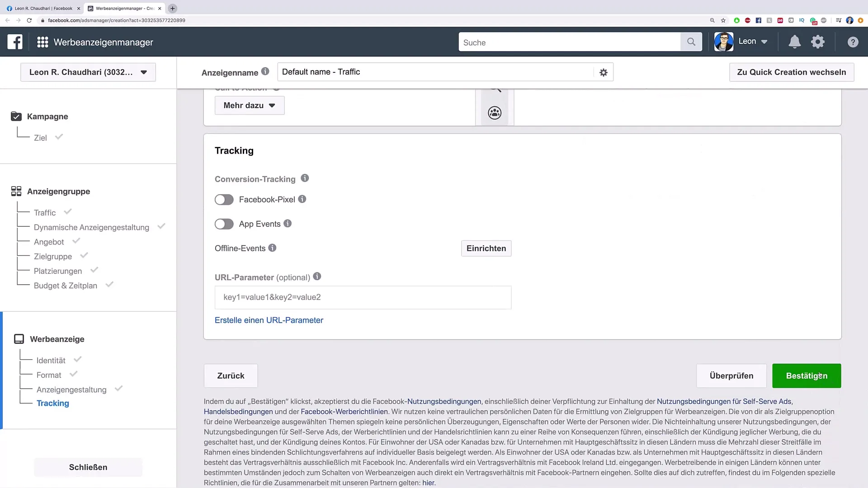Toggle the App Events switch
The width and height of the screenshot is (868, 488).
[224, 224]
